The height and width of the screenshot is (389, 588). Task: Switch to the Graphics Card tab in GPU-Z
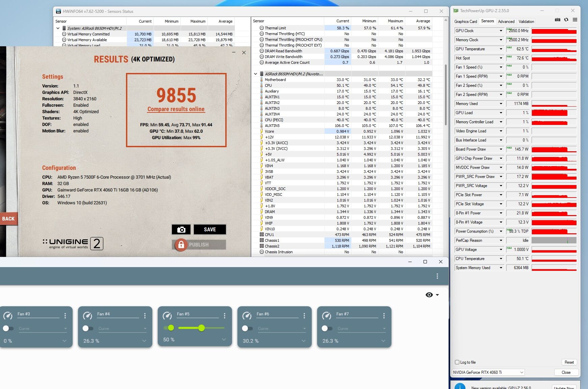pyautogui.click(x=465, y=21)
